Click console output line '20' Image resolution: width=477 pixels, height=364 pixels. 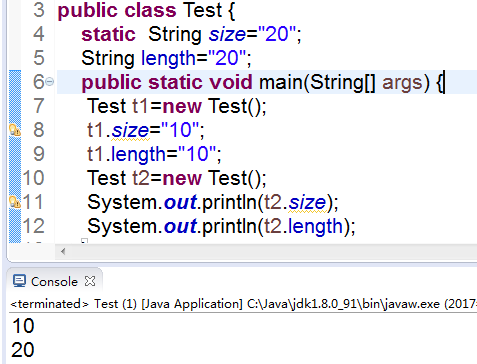(23, 350)
